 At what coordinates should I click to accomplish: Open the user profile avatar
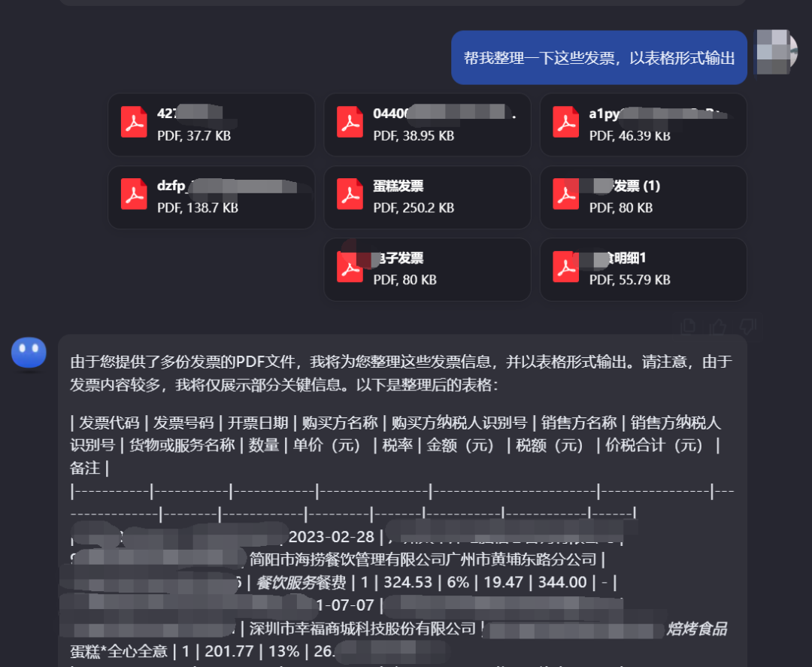776,51
